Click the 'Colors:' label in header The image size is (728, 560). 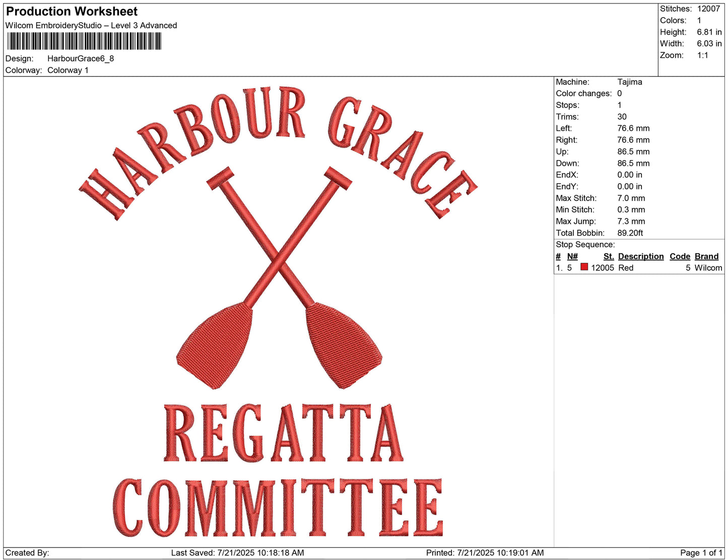tap(673, 20)
